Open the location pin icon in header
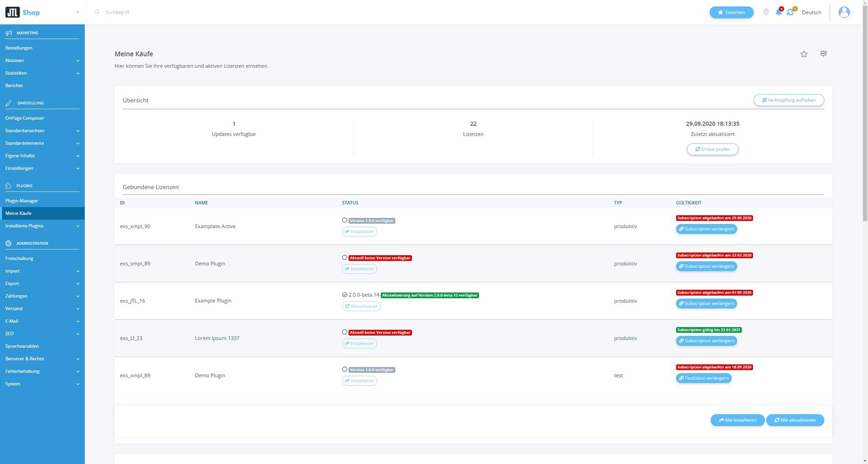This screenshot has width=868, height=464. point(766,12)
